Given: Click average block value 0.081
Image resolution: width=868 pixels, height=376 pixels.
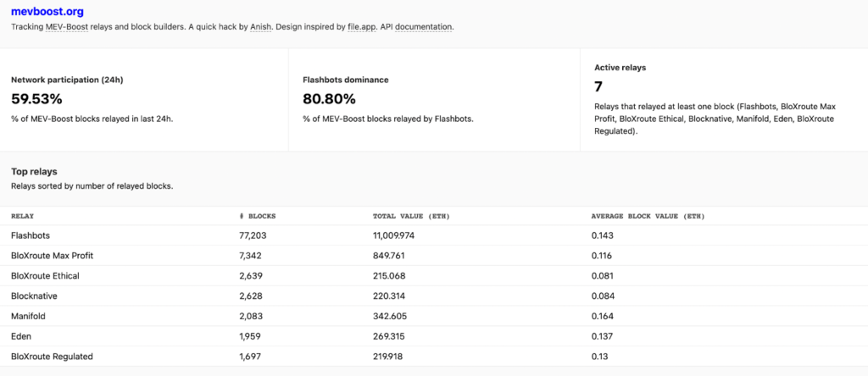Looking at the screenshot, I should (603, 276).
